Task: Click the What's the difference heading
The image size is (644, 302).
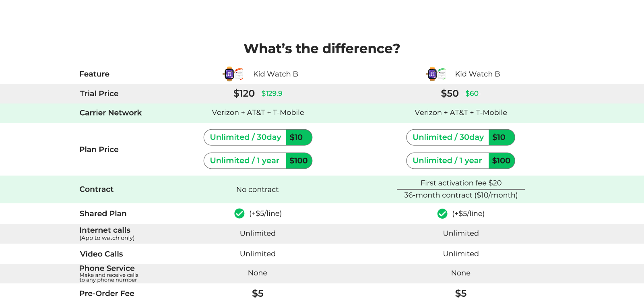Action: point(322,49)
